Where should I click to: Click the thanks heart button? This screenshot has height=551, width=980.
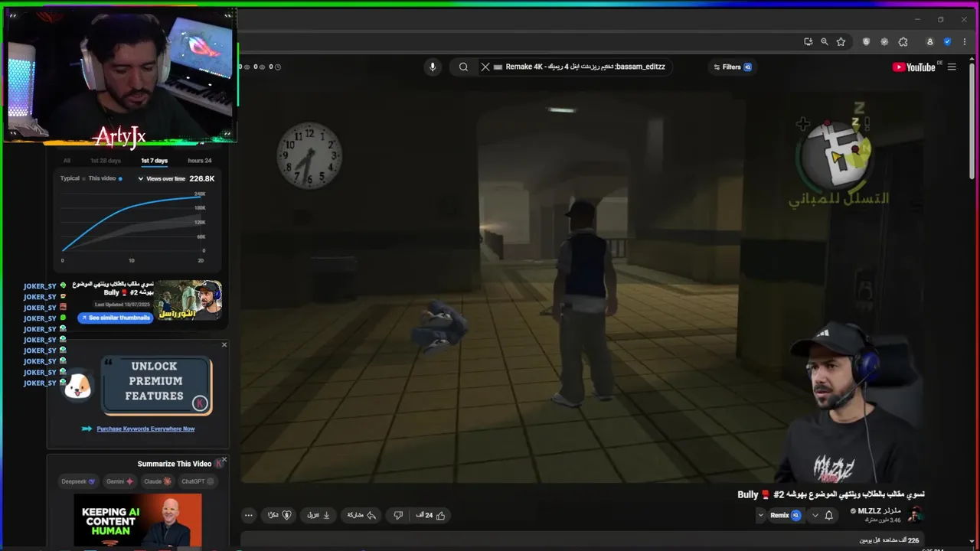coord(279,515)
